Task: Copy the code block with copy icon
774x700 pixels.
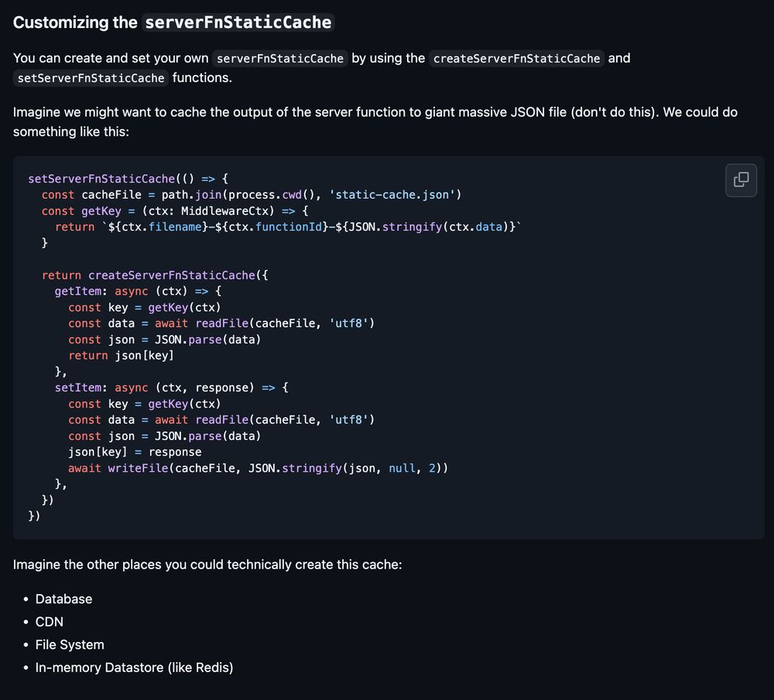Action: coord(741,180)
